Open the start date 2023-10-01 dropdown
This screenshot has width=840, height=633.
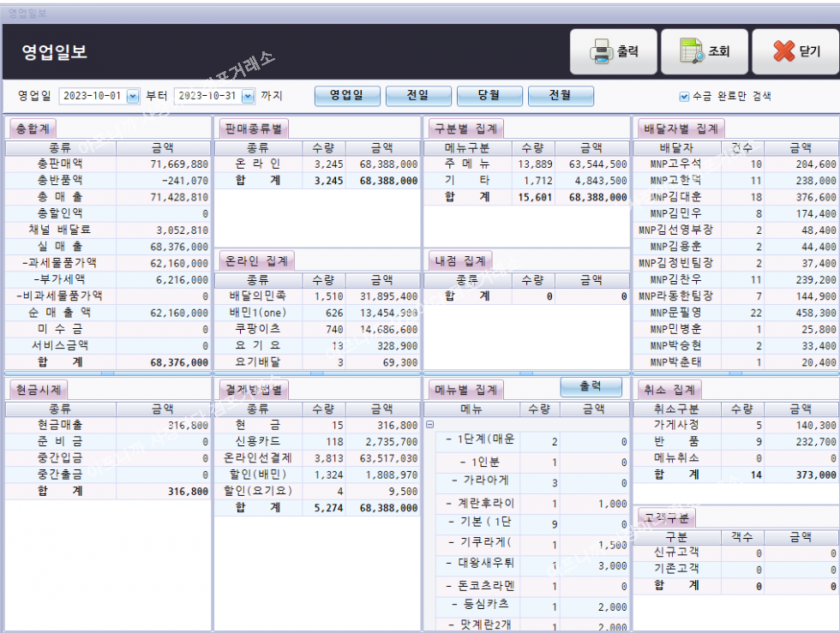click(132, 96)
